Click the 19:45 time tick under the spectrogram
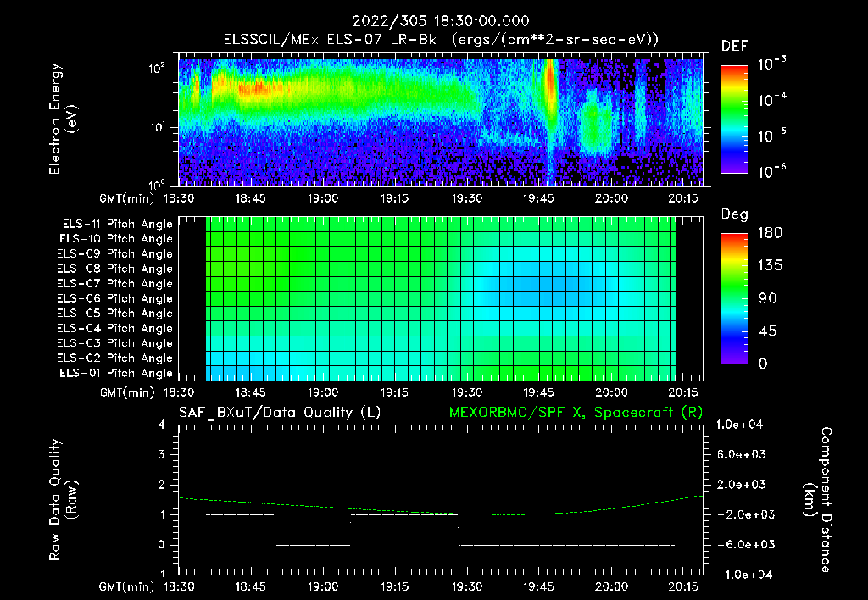 [538, 198]
